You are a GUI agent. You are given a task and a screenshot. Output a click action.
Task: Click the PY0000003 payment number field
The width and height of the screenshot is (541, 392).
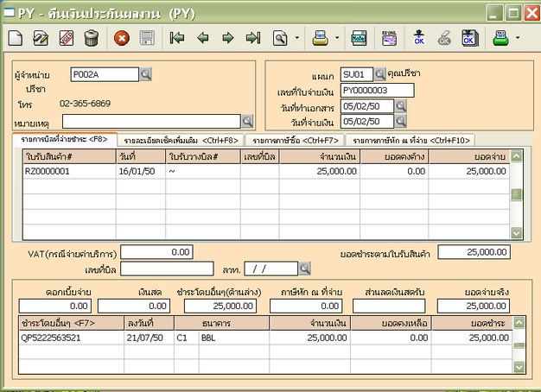(x=376, y=90)
